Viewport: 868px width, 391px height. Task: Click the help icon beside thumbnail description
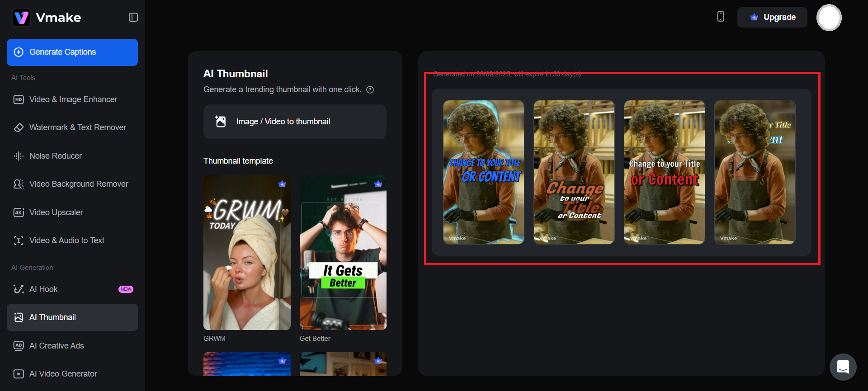coord(370,90)
